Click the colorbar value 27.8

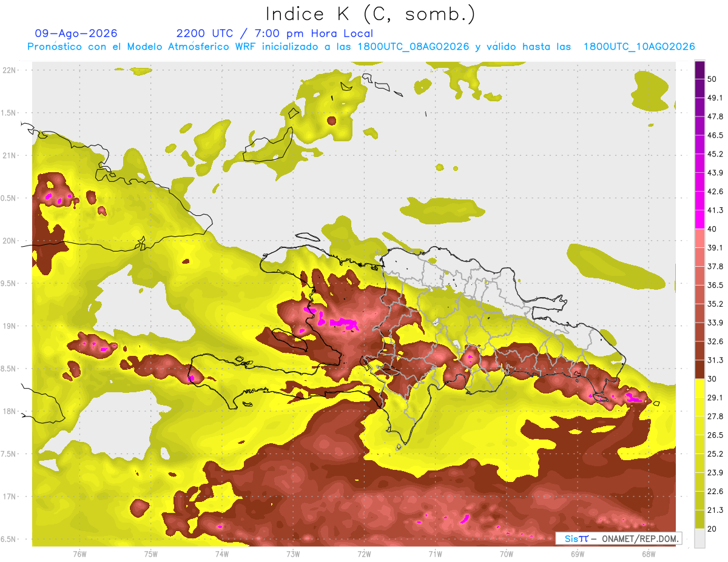coord(715,416)
